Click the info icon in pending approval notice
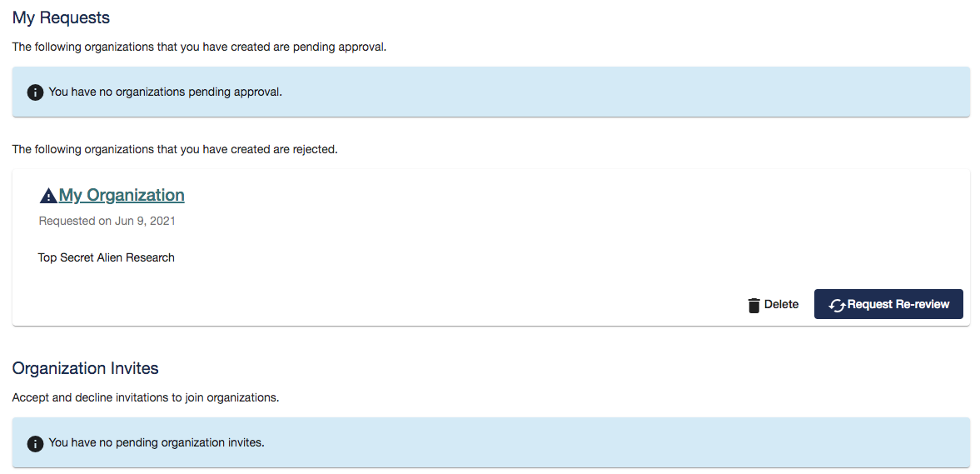This screenshot has height=474, width=980. pyautogui.click(x=35, y=92)
